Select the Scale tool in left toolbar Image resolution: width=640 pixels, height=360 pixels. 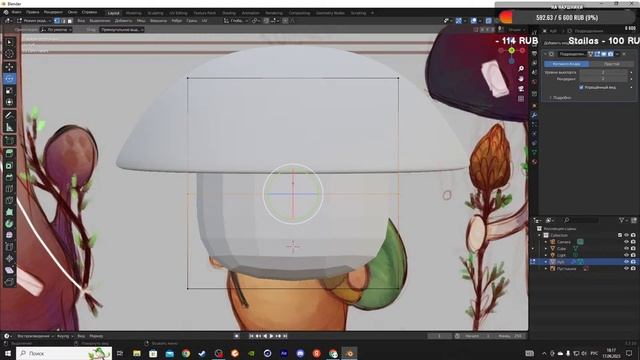pos(9,90)
